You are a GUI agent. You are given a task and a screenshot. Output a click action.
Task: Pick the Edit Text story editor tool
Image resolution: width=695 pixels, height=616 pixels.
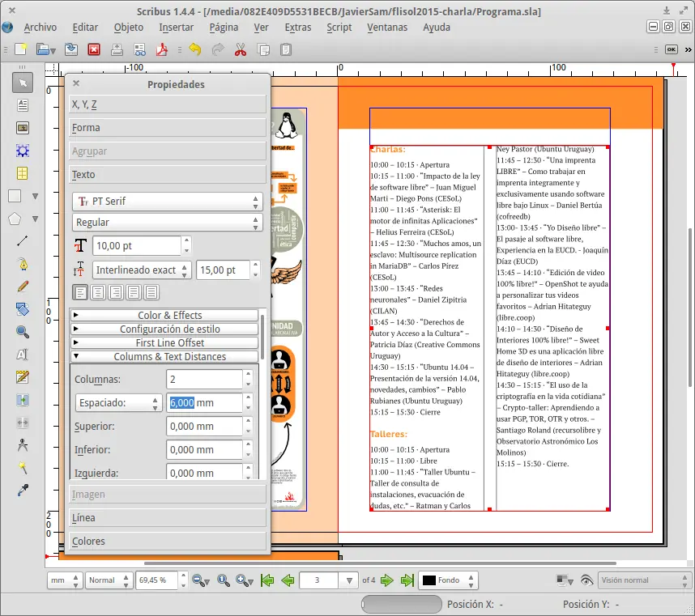(x=23, y=377)
